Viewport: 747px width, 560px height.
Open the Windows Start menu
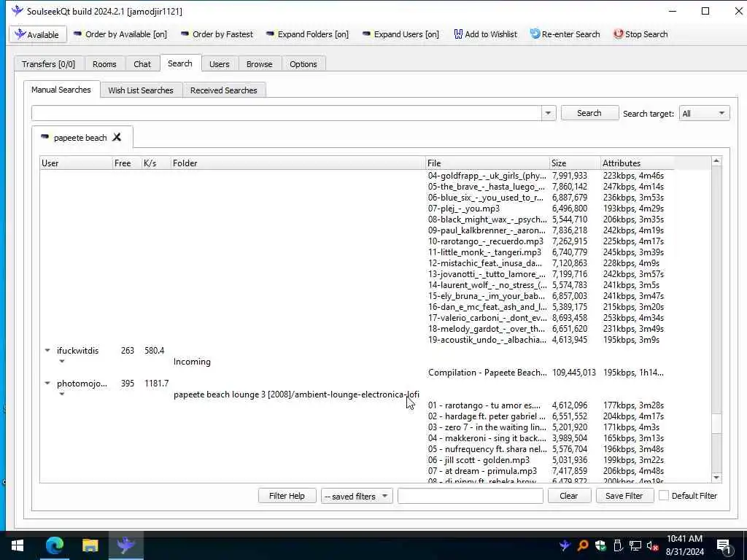18,545
